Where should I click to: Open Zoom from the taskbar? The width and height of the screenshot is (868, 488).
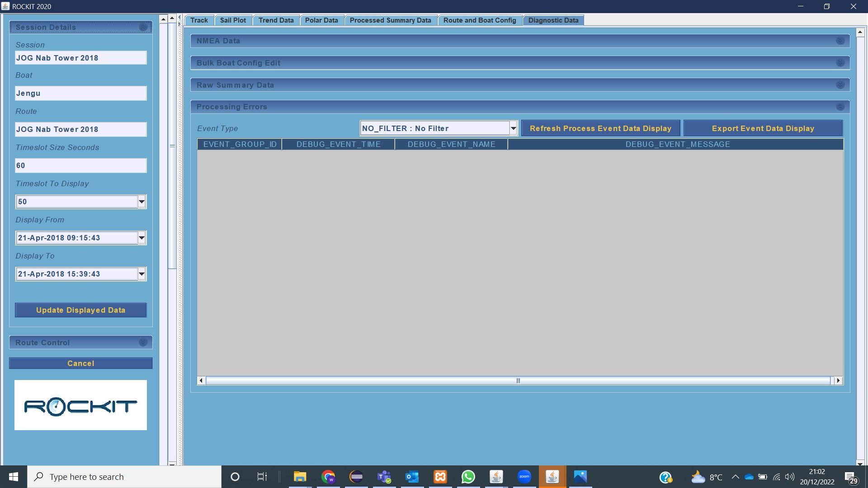524,477
